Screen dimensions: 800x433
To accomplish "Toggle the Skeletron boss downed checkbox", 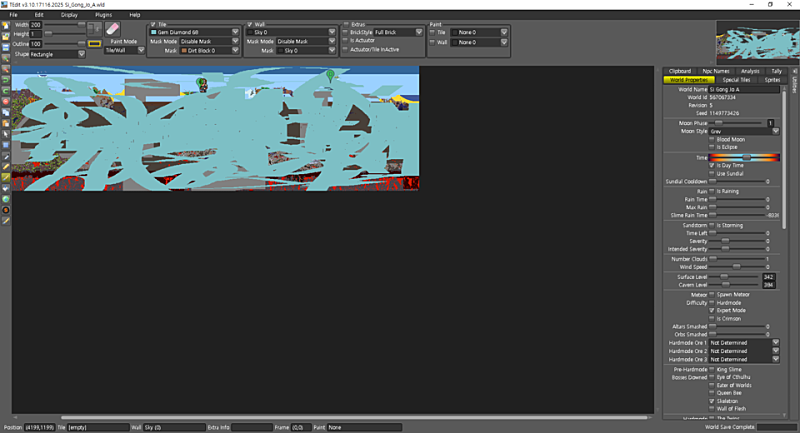I will [712, 401].
